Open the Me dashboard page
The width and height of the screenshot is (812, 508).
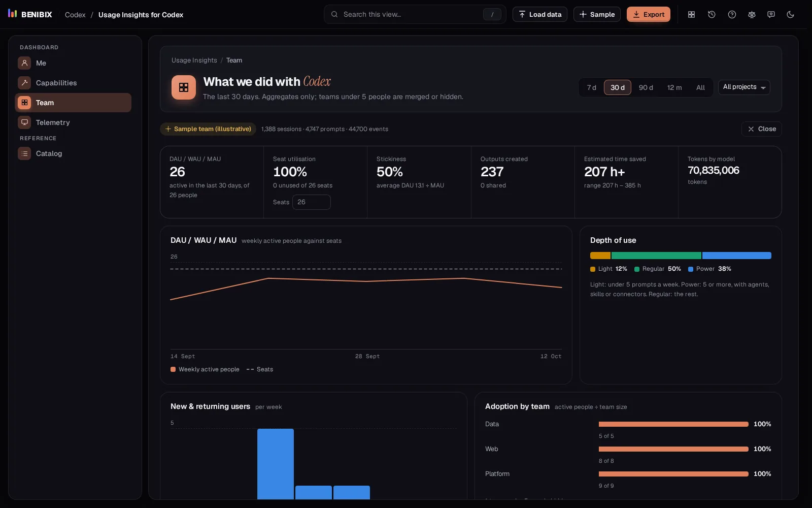73,63
